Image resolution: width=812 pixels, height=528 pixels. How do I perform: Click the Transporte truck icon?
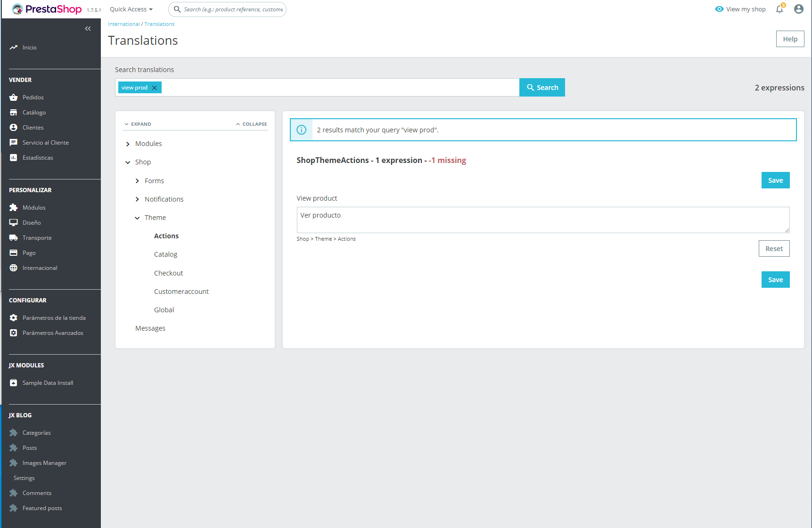pos(13,238)
